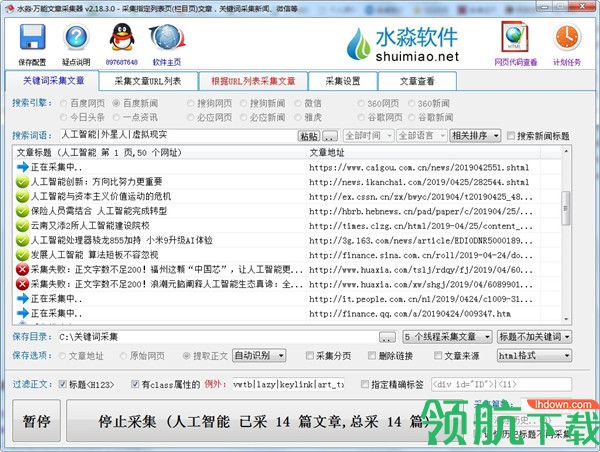This screenshot has height=452, width=600.
Task: Select 搜狗网页 radio option
Action: 191,103
